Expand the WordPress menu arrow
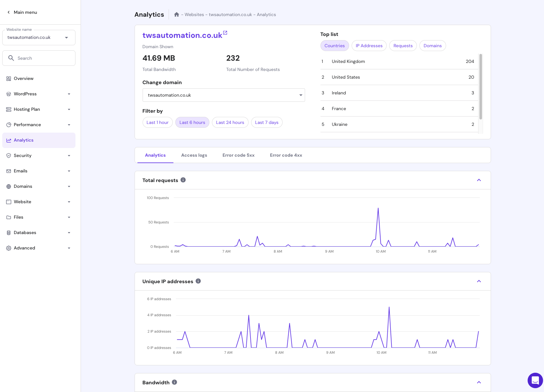544x392 pixels. tap(69, 94)
